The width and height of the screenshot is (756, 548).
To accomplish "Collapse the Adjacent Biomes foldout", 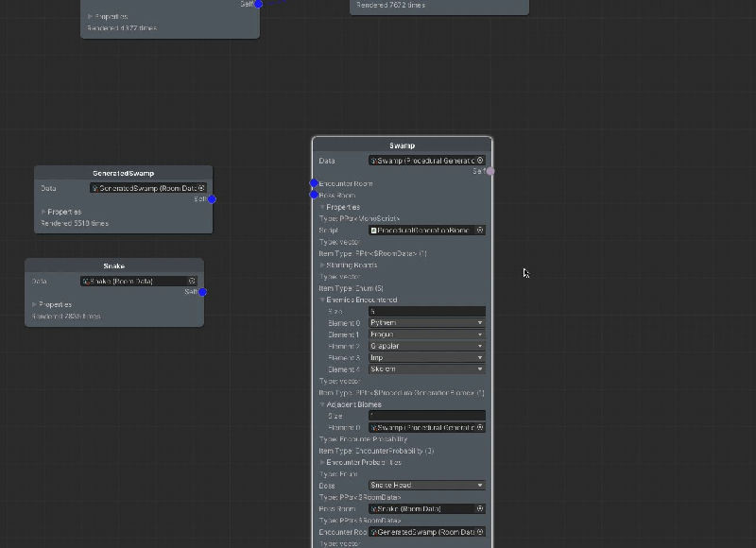I will pos(322,404).
